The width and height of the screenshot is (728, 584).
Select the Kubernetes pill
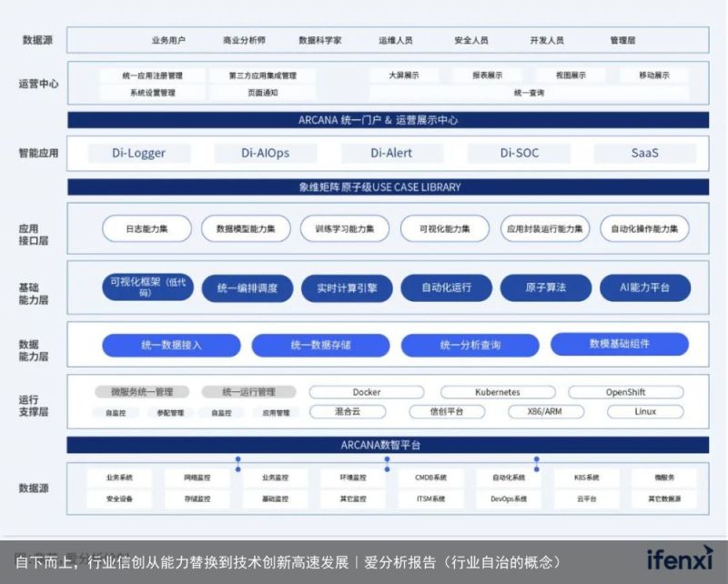pos(498,392)
